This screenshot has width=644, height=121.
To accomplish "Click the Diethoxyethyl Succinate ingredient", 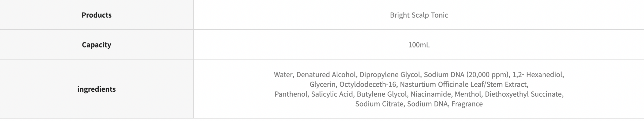I will (x=524, y=94).
